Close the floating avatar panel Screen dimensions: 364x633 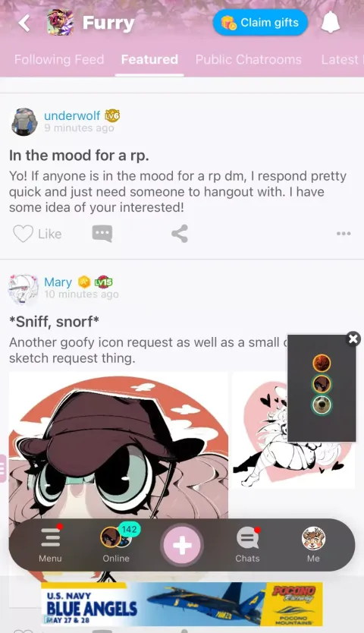click(353, 339)
